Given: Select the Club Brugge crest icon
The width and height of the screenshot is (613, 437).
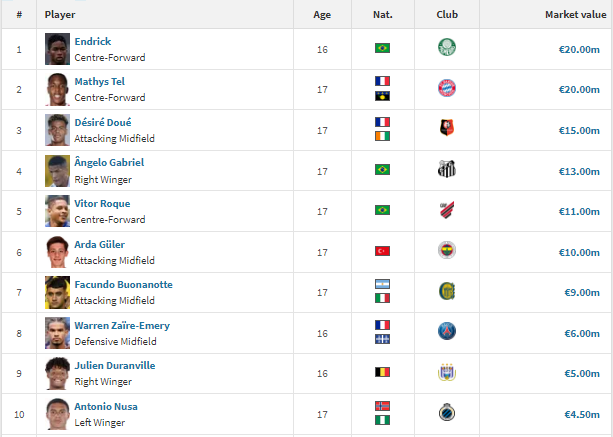Looking at the screenshot, I should pos(446,412).
